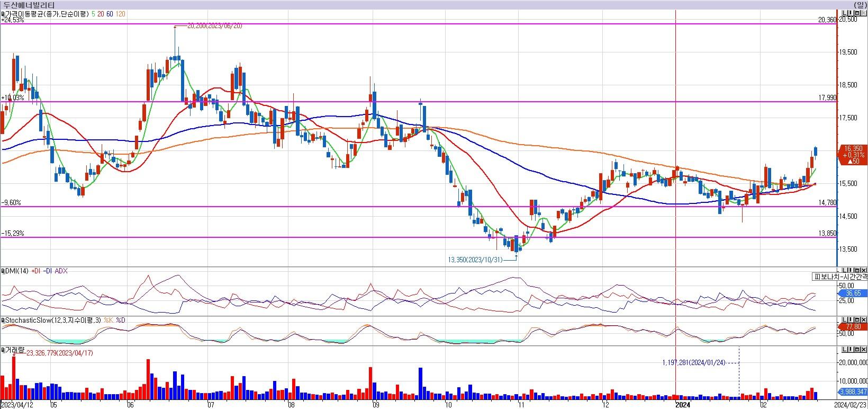This screenshot has width=868, height=409.
Task: Maximize the StochasticSlow panel
Action: click(x=857, y=319)
